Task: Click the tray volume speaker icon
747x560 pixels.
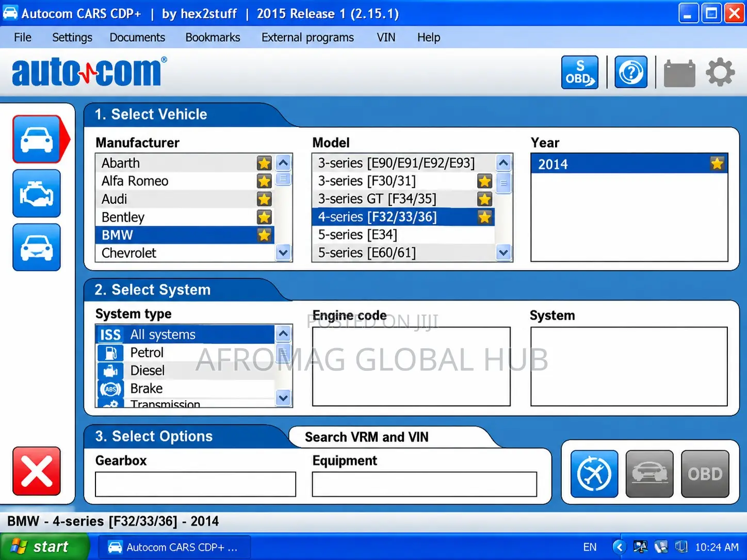Action: coord(681,547)
